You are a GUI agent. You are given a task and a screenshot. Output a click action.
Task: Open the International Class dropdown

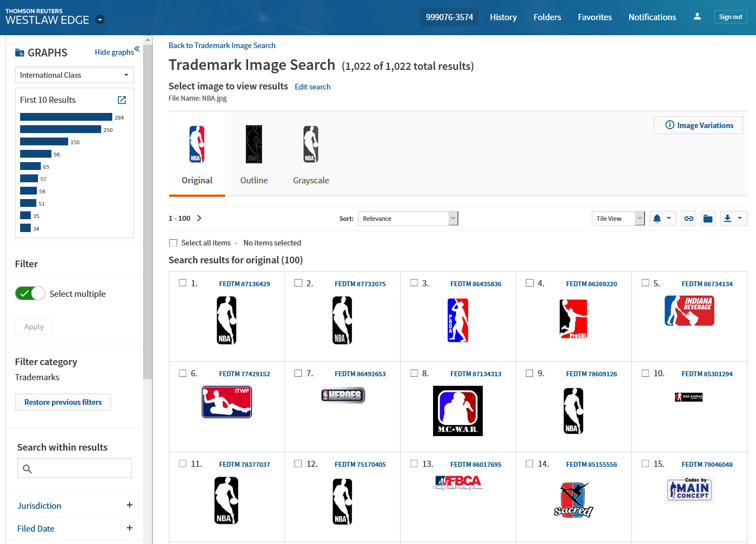(x=74, y=75)
